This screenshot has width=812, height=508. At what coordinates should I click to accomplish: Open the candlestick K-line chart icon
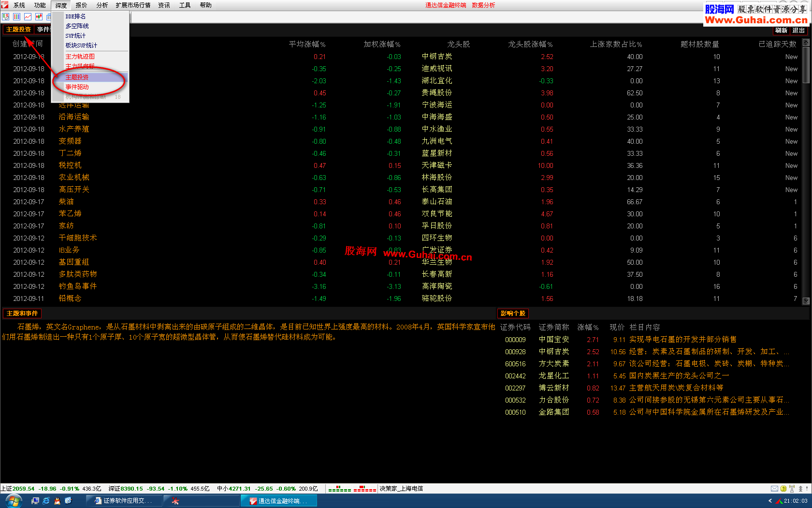pyautogui.click(x=39, y=16)
